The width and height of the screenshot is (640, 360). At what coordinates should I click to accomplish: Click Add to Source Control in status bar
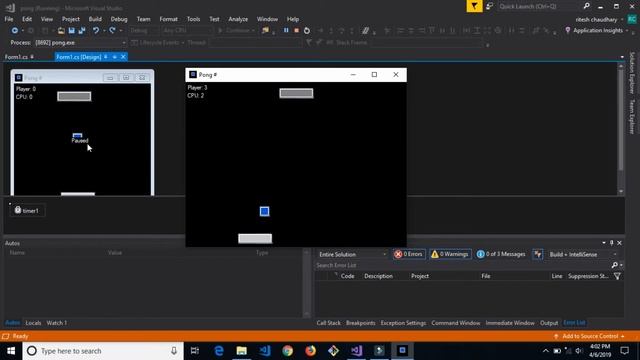(x=590, y=336)
